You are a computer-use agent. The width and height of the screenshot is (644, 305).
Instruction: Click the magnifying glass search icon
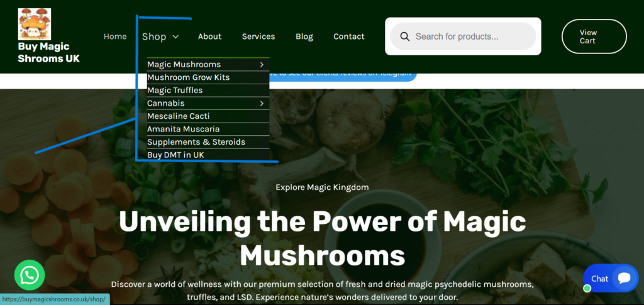click(x=405, y=36)
